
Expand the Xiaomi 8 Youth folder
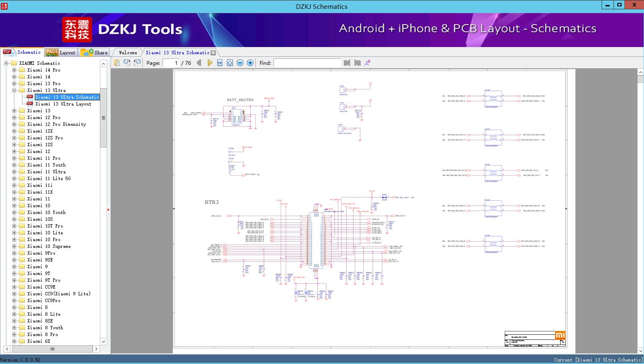tap(14, 328)
